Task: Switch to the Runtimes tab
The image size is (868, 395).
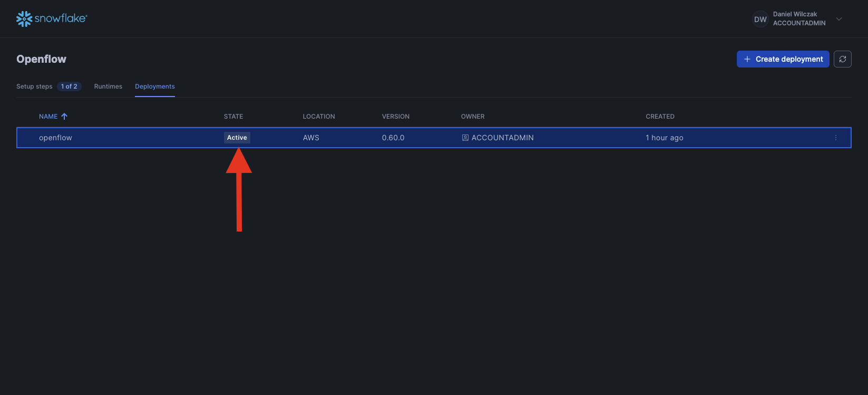Action: (x=108, y=86)
